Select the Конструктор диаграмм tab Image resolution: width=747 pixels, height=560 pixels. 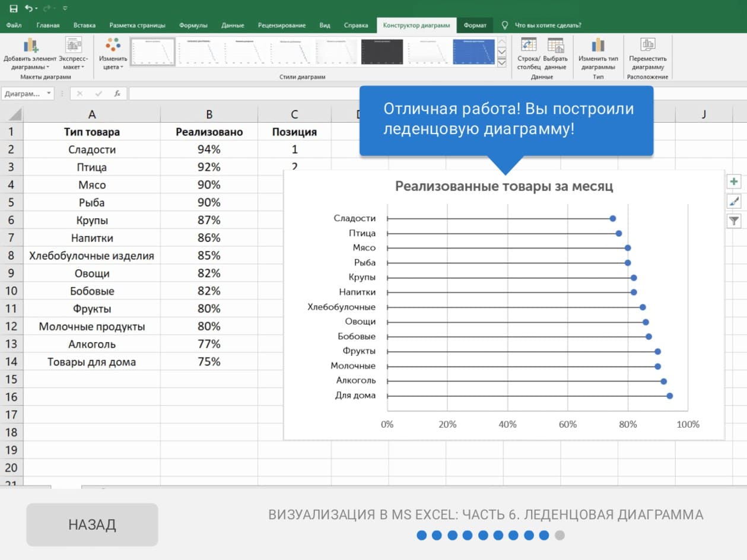pos(417,26)
